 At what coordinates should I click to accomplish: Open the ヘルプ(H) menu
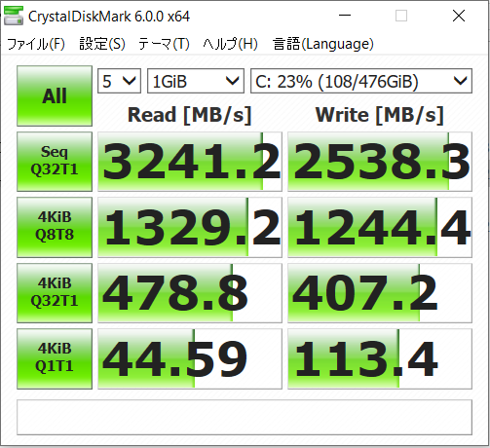(x=230, y=44)
